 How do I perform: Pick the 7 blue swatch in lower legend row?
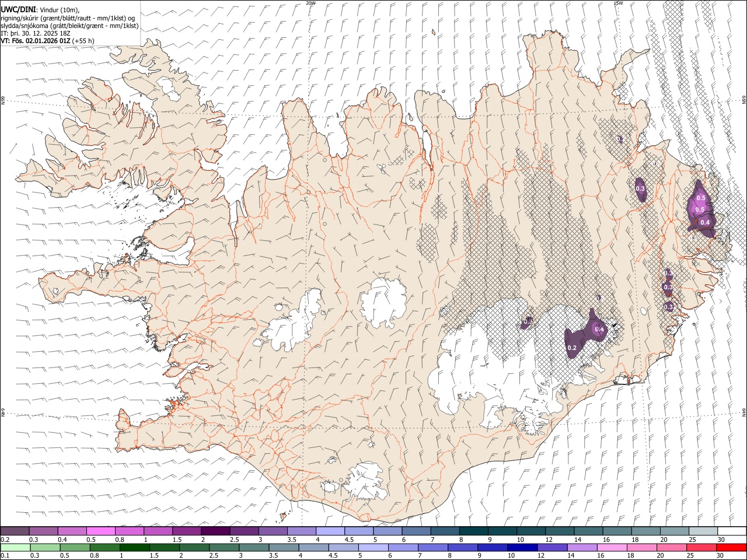[433, 547]
